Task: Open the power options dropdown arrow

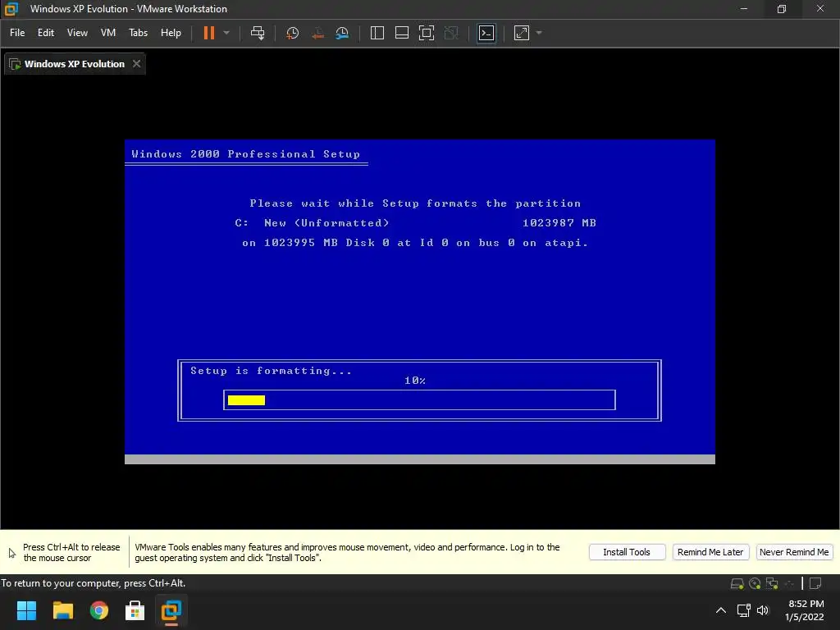Action: click(226, 33)
